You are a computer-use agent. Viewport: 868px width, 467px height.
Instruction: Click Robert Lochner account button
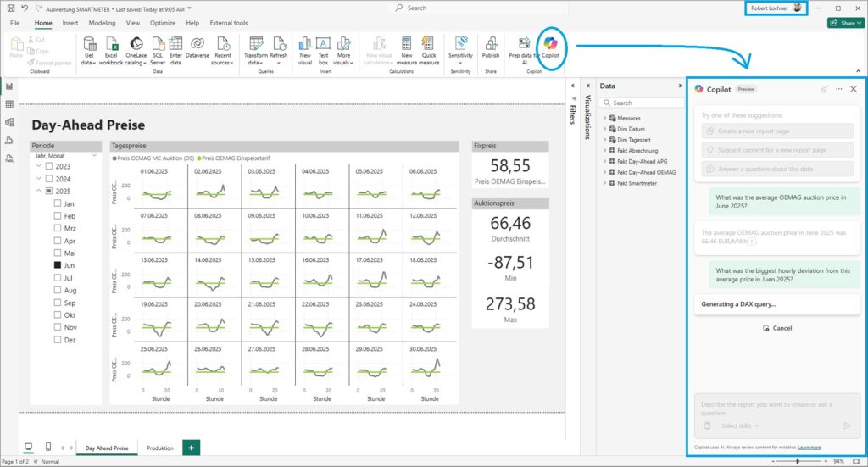coord(776,8)
